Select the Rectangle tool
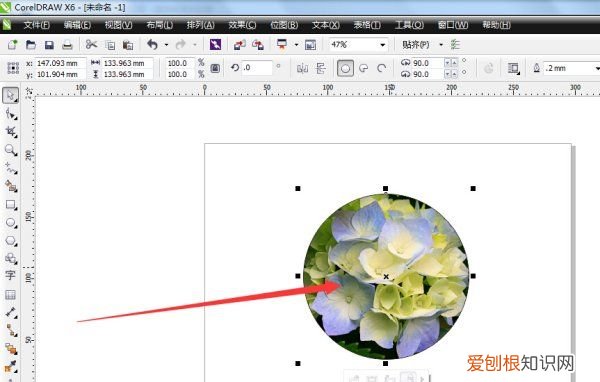The width and height of the screenshot is (600, 382). [10, 205]
